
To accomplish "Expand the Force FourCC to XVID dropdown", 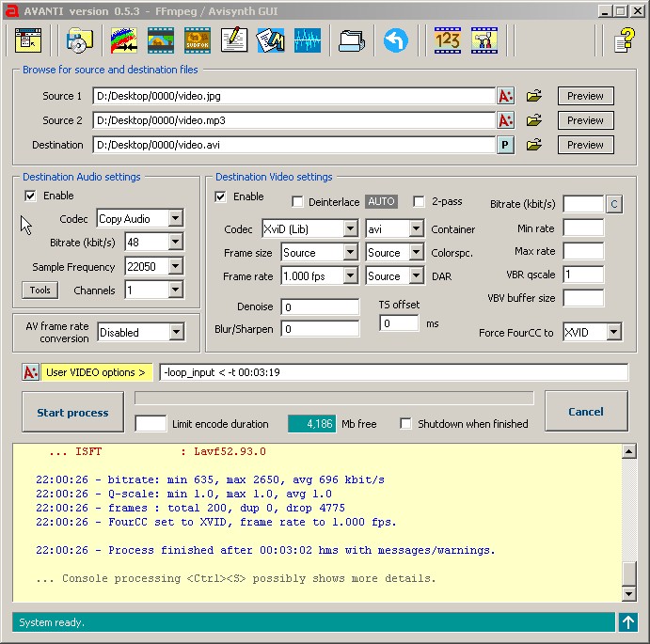I will tap(613, 332).
